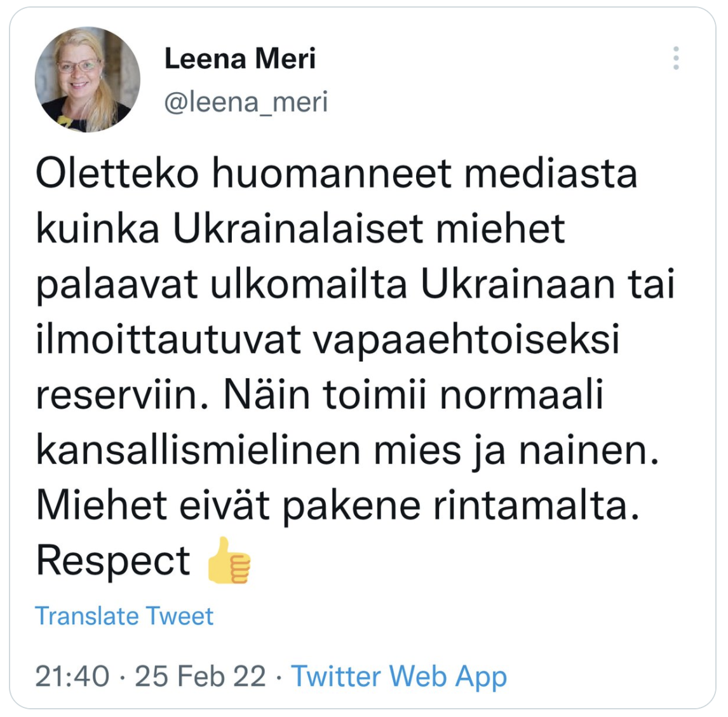Open the @leena_meri handle
This screenshot has width=728, height=717.
[x=246, y=102]
